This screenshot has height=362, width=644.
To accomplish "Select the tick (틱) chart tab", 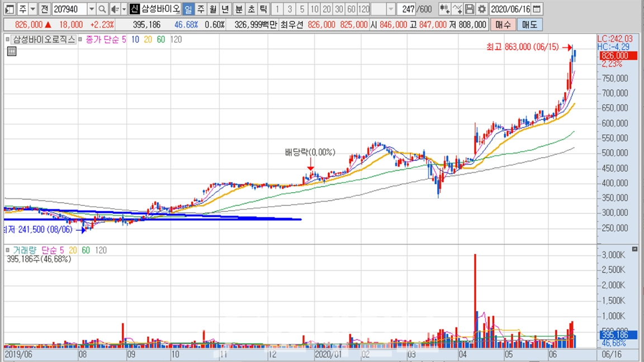I will tap(263, 9).
